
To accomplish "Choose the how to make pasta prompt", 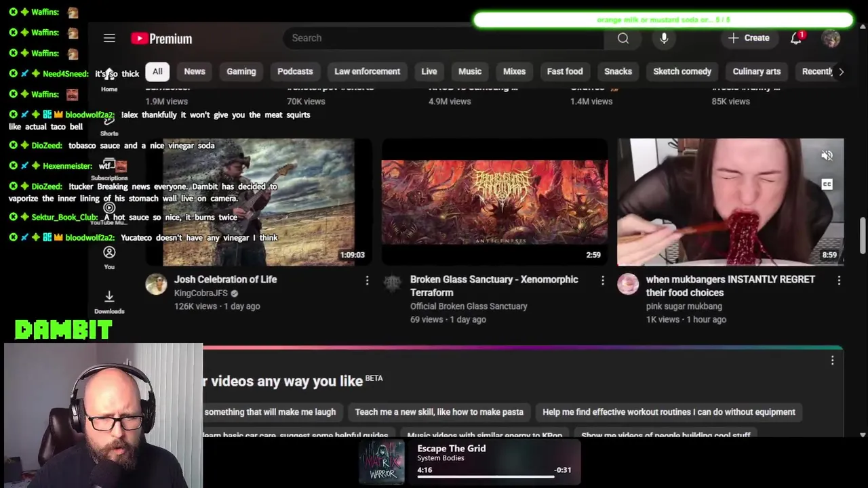I will click(x=439, y=412).
